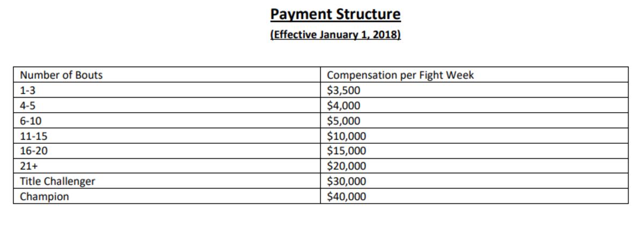The image size is (644, 233).
Task: Select the $10,000 compensation cell
Action: (x=346, y=136)
